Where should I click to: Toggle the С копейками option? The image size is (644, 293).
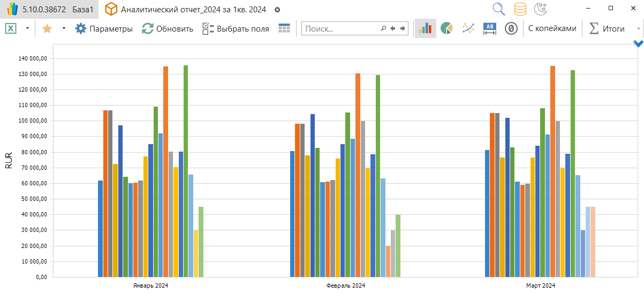(552, 28)
